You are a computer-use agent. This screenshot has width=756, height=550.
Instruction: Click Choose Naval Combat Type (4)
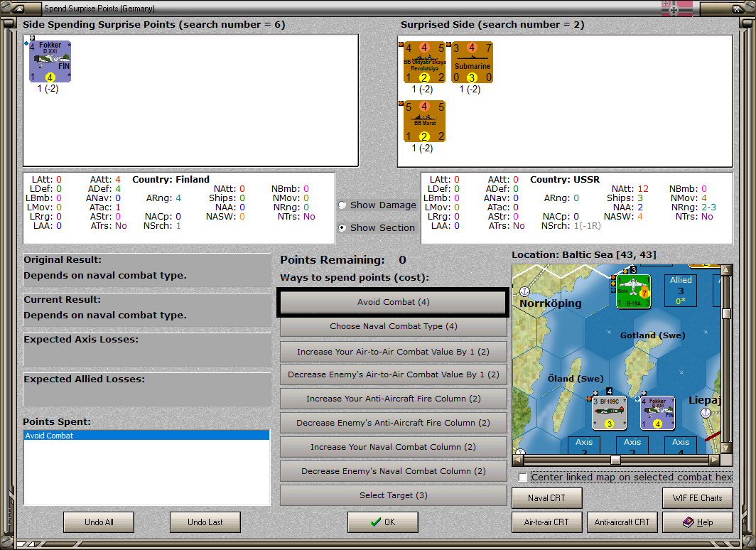(393, 326)
